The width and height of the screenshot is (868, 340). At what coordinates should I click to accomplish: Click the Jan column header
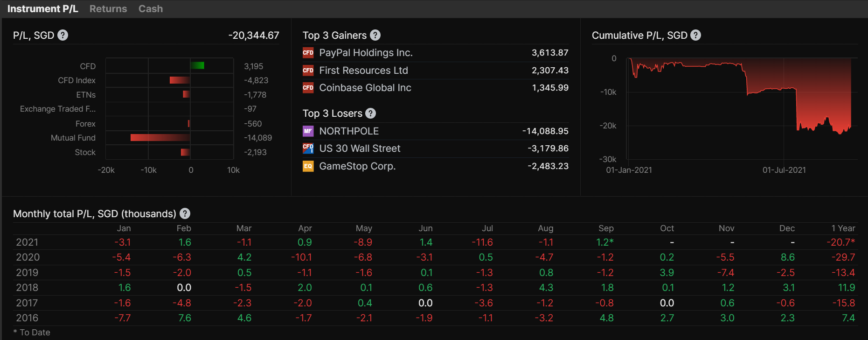click(x=124, y=228)
